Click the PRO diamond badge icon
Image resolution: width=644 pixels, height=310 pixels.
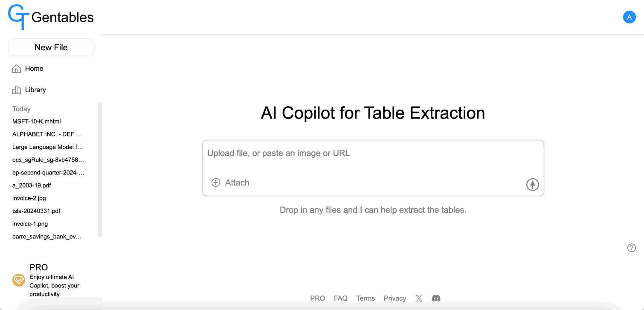tap(19, 280)
